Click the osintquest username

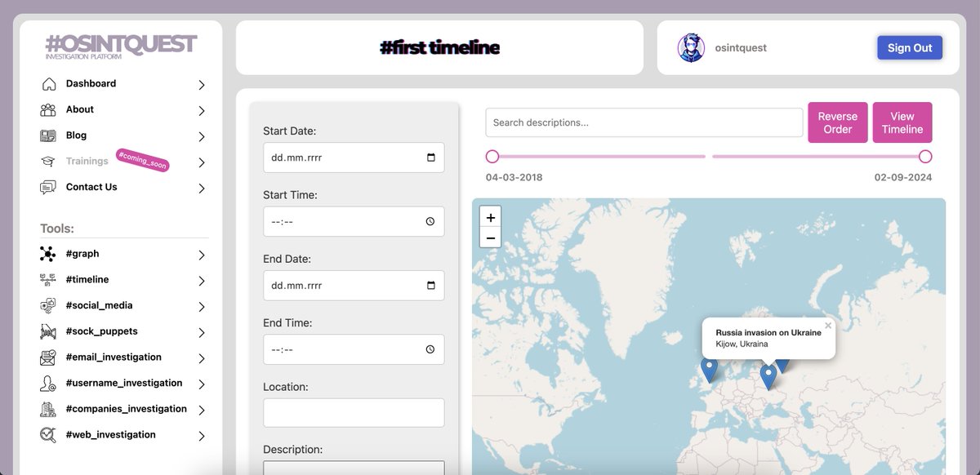[x=741, y=47]
